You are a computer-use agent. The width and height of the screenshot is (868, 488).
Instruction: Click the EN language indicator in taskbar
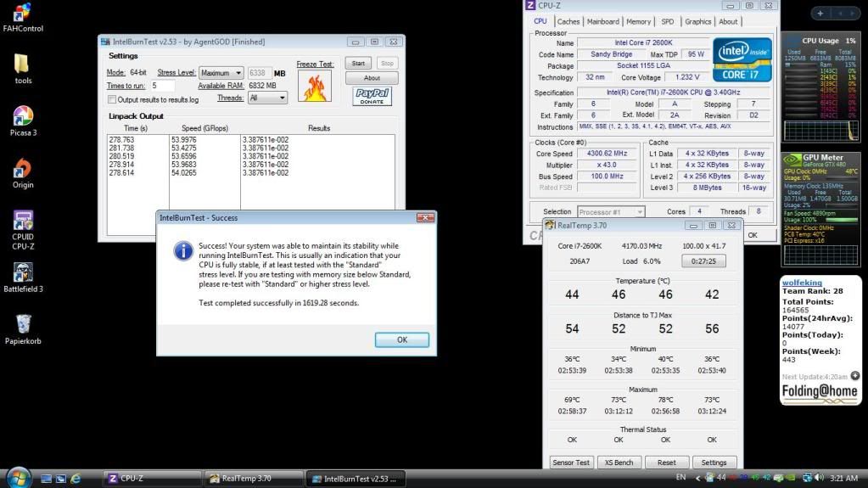click(x=680, y=478)
